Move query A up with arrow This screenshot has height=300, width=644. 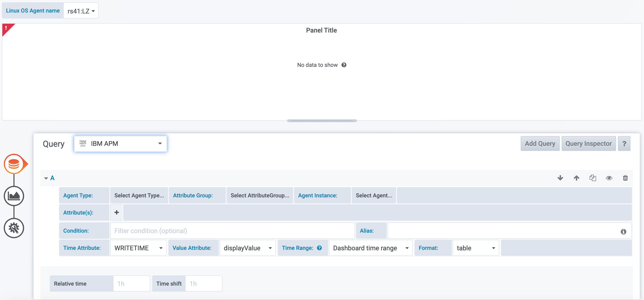coord(576,178)
